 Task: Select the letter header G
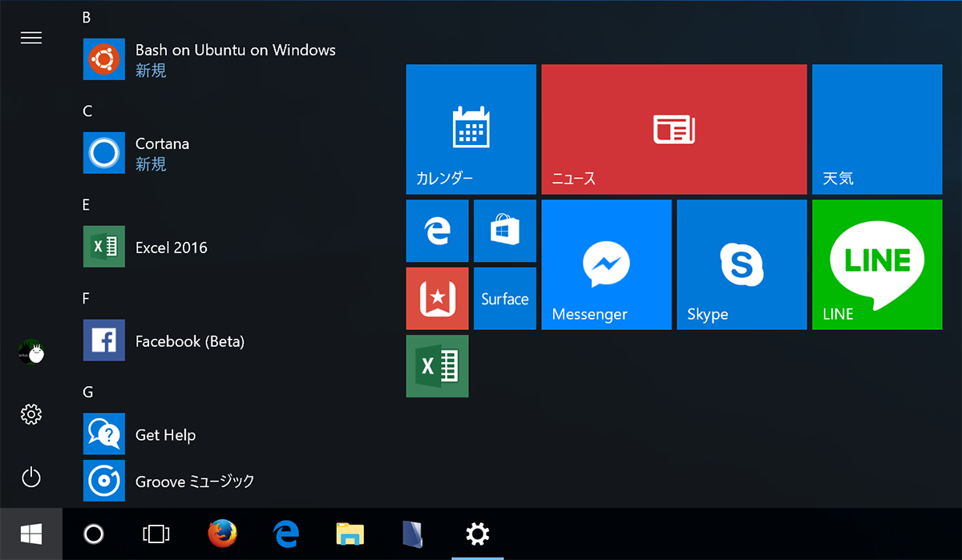(87, 392)
